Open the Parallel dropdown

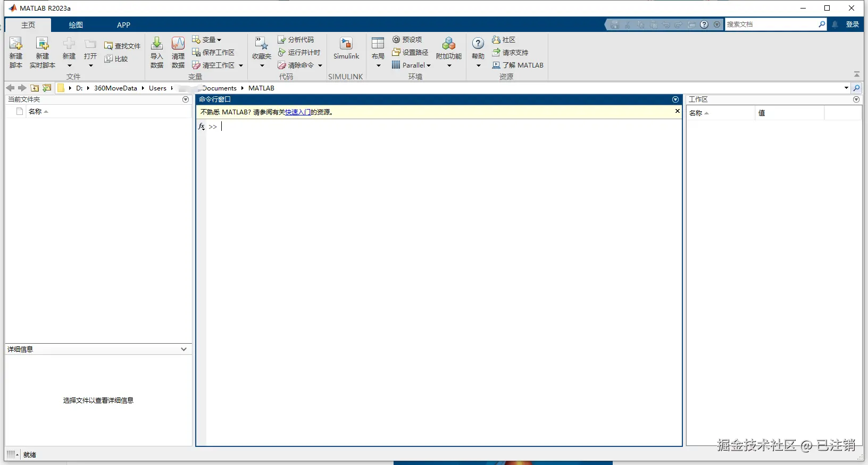pyautogui.click(x=411, y=65)
